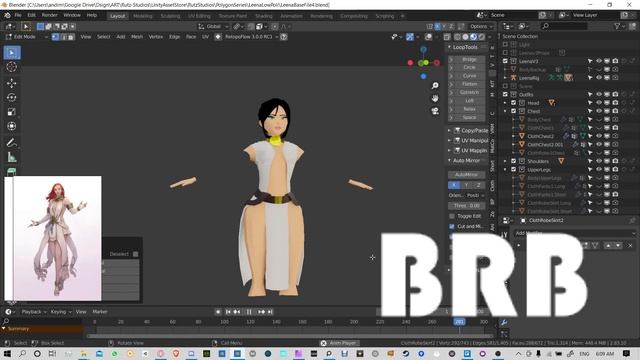Click the RetopoFlow help question icon

click(x=284, y=37)
